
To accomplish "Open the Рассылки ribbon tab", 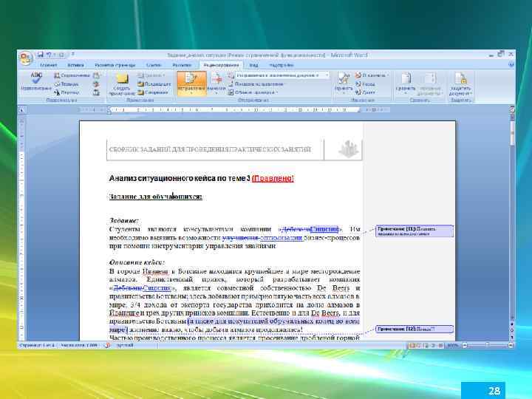I will (x=182, y=65).
